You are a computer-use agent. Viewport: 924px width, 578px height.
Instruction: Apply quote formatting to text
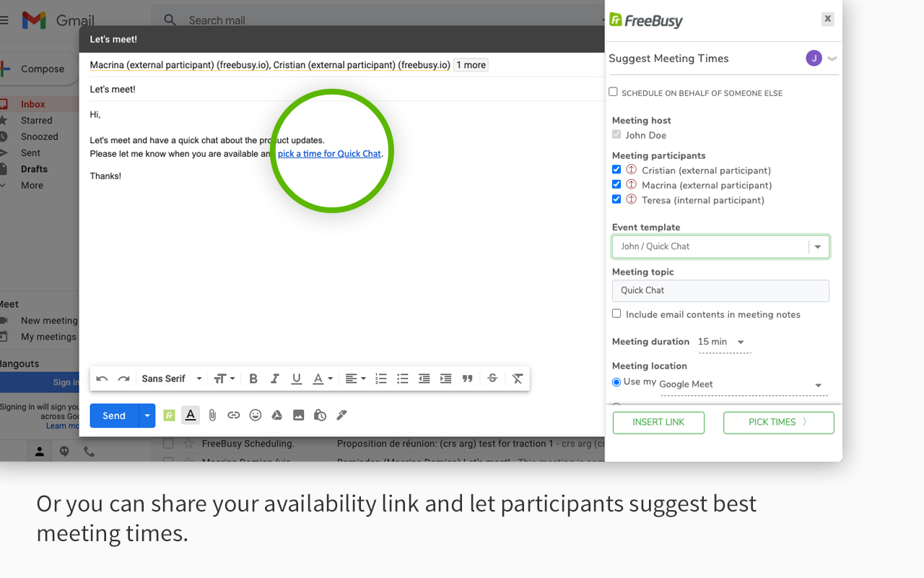point(468,379)
